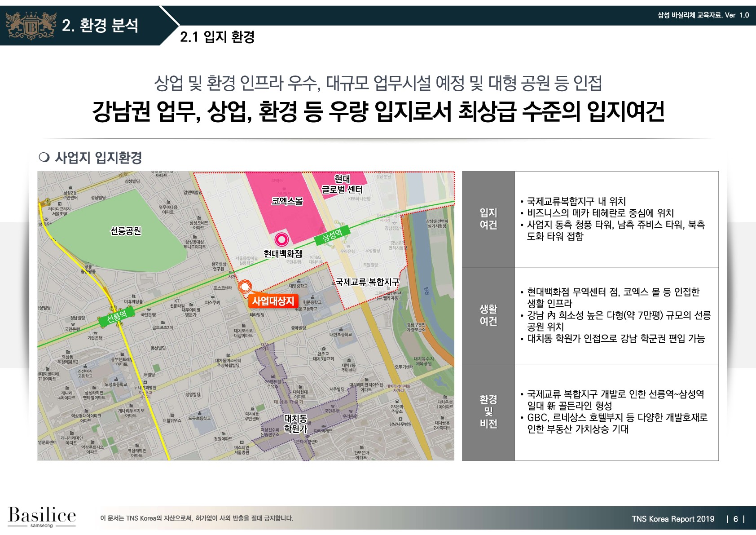The height and width of the screenshot is (535, 756).
Task: Click the green 선릉역 station badge
Action: coord(116,317)
